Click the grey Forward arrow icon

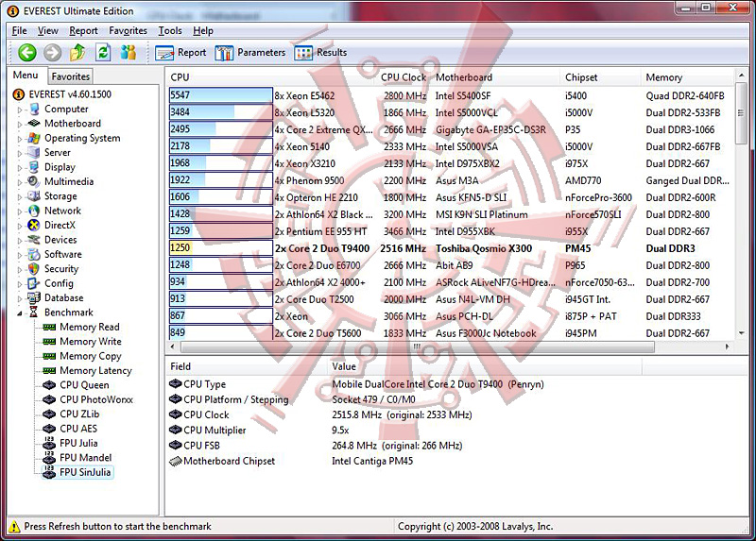53,53
